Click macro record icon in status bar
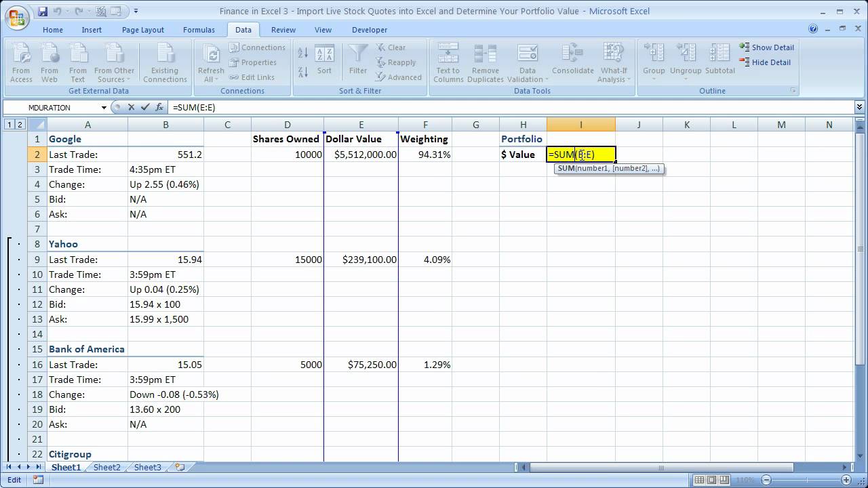The height and width of the screenshot is (488, 868). point(38,480)
